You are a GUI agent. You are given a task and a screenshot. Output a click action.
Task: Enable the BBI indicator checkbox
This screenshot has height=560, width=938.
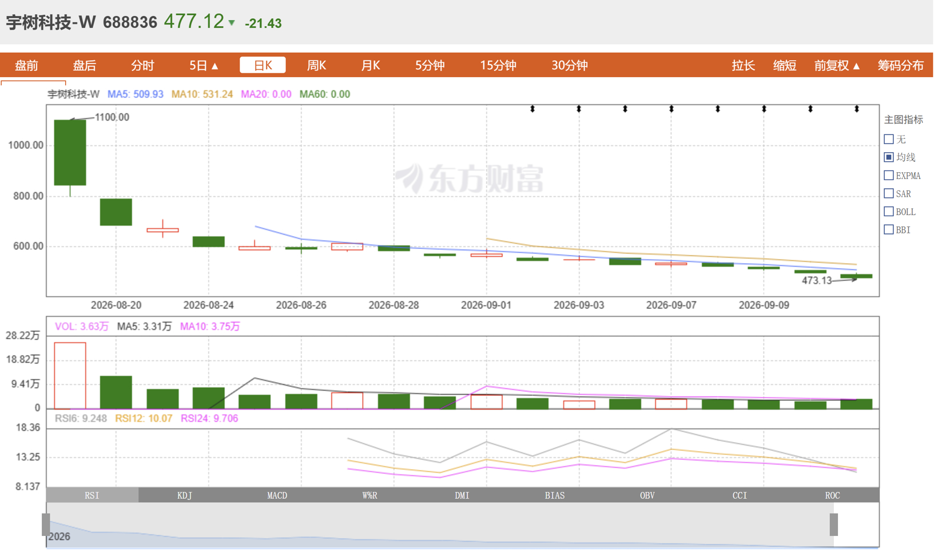(889, 229)
